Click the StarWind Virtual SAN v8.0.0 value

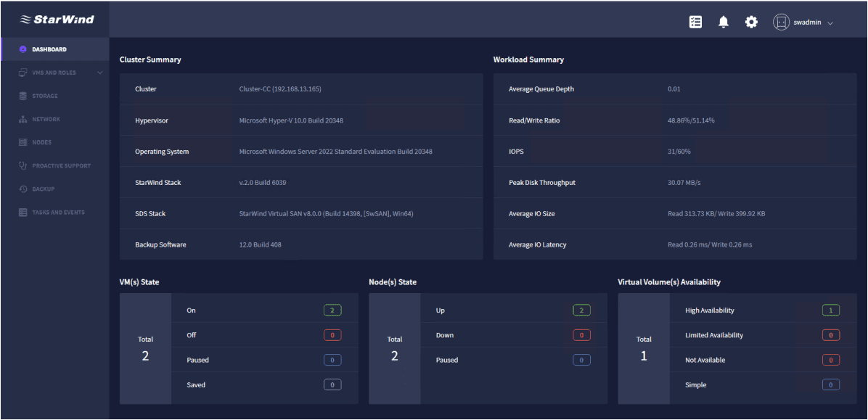[326, 213]
